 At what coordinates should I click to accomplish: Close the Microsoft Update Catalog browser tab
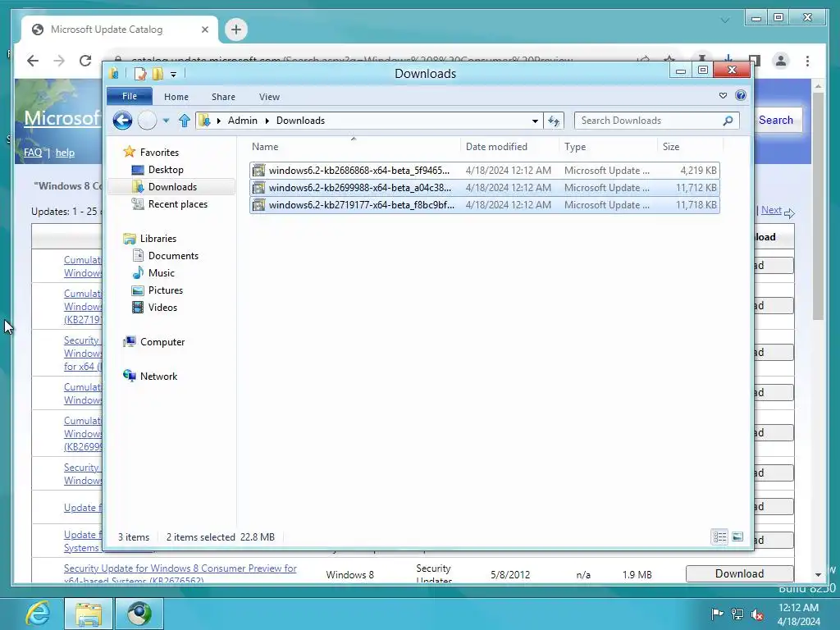coord(204,30)
